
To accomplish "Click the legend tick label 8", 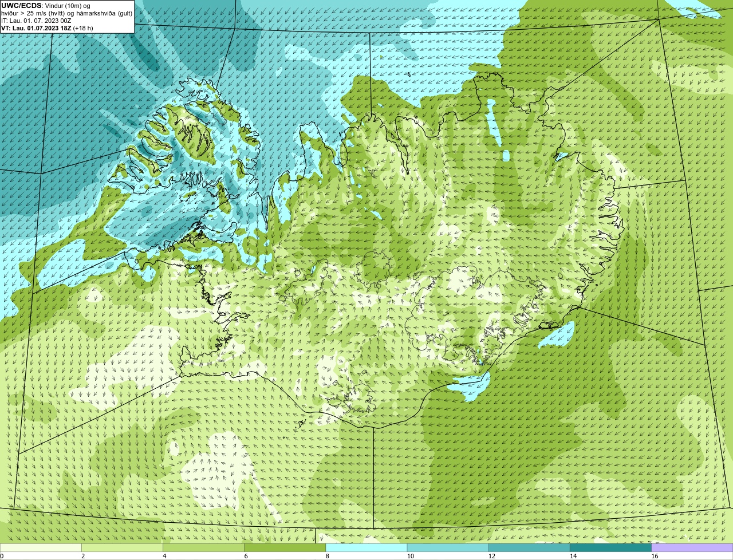I will point(328,556).
